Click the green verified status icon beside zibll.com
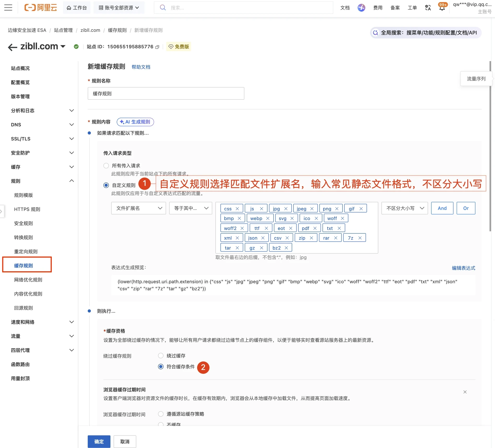 click(x=76, y=46)
